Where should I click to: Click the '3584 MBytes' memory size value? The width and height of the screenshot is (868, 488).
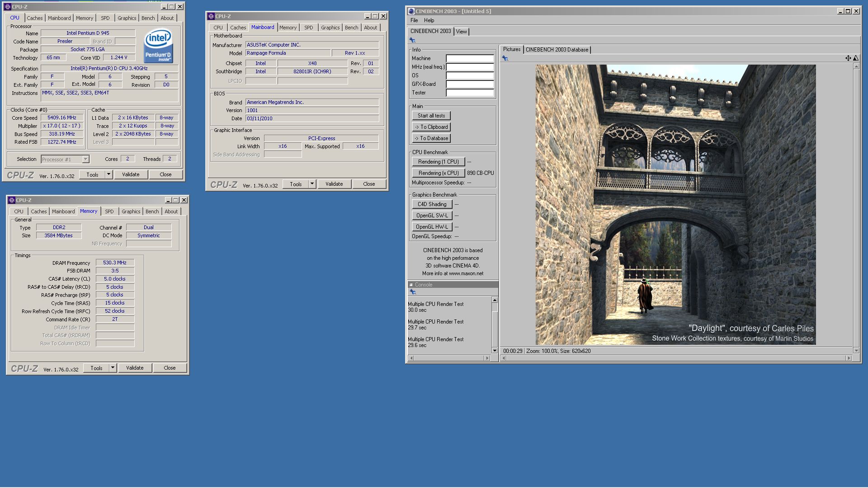point(59,236)
